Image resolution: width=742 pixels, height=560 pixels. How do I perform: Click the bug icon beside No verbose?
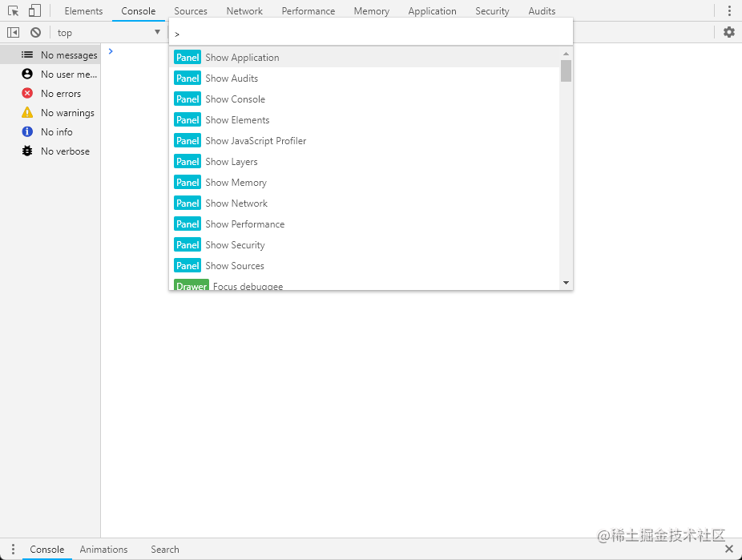[x=27, y=151]
